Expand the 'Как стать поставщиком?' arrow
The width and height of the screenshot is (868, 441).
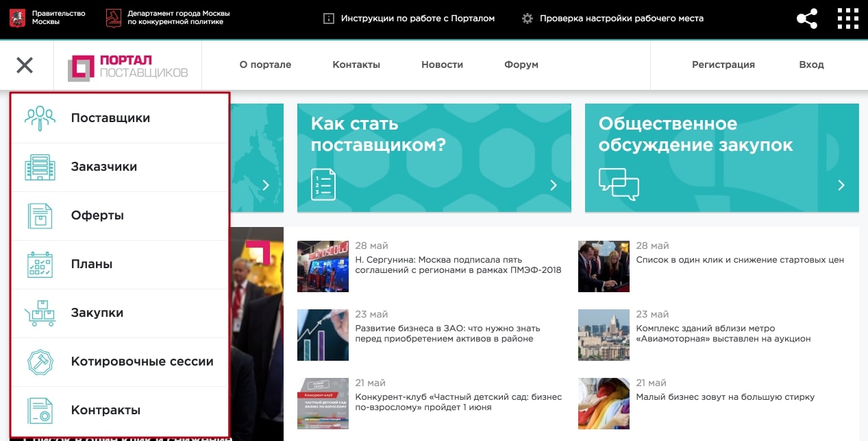click(554, 185)
